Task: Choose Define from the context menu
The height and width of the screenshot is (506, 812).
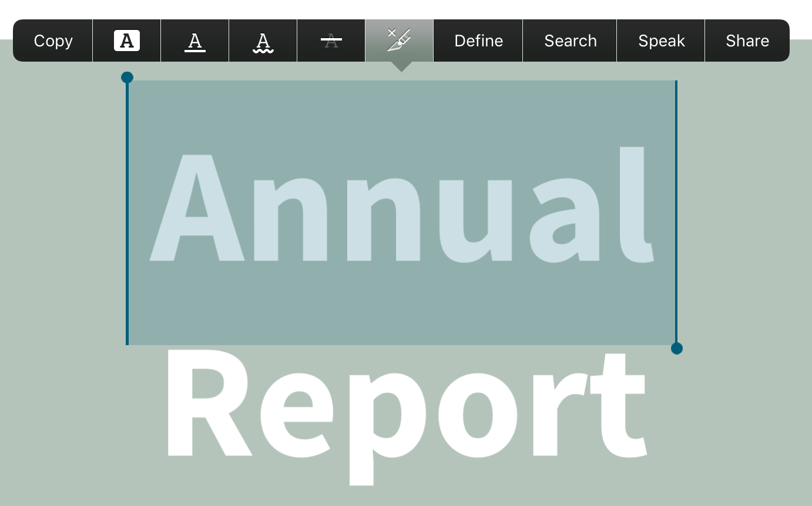Action: (478, 41)
